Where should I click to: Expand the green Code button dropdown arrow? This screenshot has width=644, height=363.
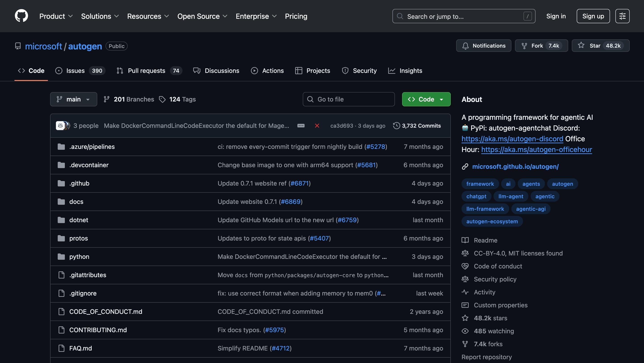(x=441, y=99)
